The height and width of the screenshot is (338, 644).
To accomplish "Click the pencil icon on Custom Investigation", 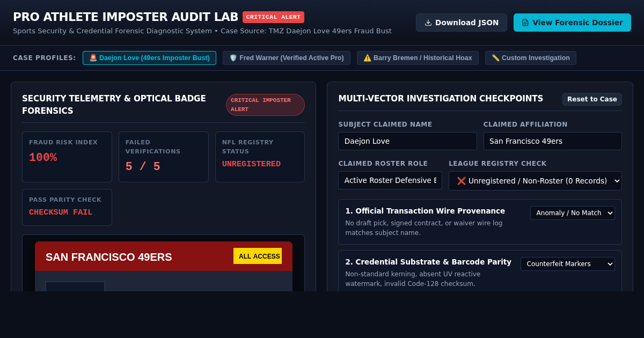I will click(x=495, y=58).
